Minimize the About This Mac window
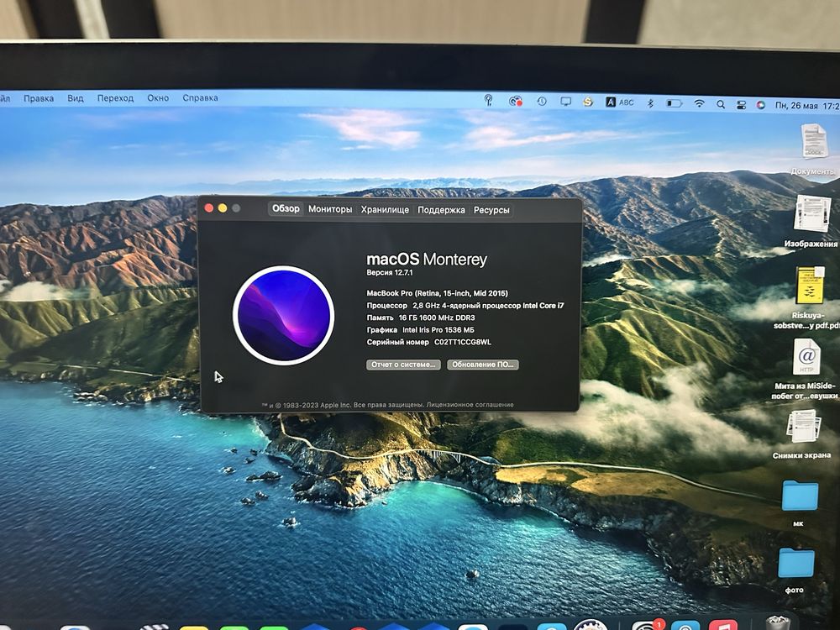This screenshot has width=840, height=630. point(223,207)
